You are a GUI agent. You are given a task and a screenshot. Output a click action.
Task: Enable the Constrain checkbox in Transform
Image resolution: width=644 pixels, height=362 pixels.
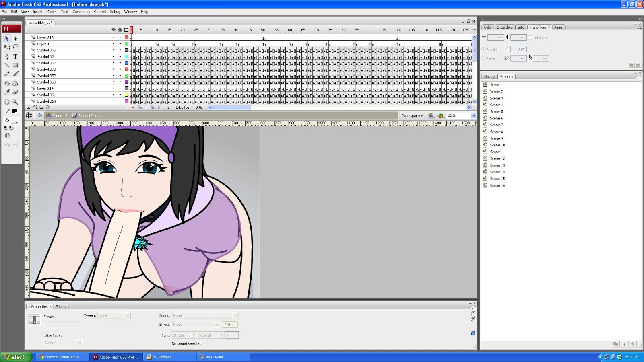pos(530,38)
